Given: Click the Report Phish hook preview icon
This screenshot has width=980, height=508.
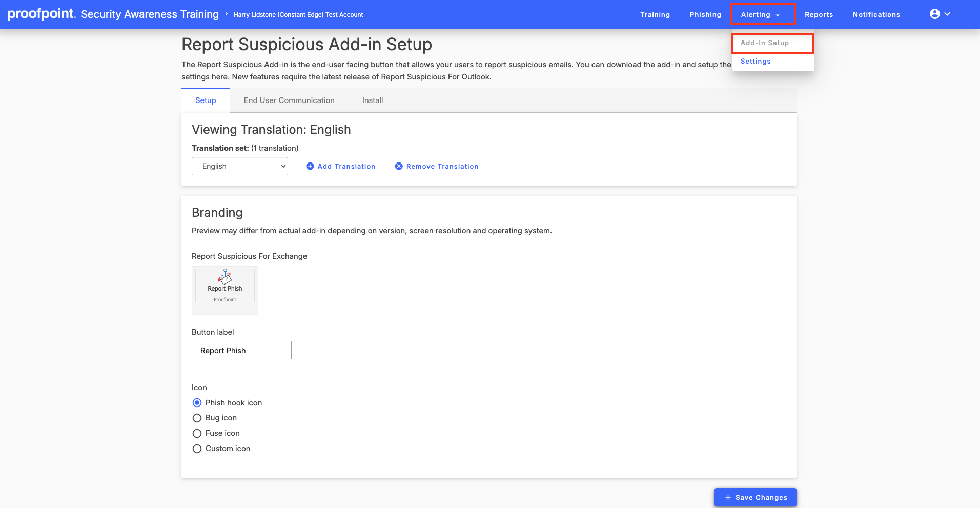Looking at the screenshot, I should click(x=225, y=277).
